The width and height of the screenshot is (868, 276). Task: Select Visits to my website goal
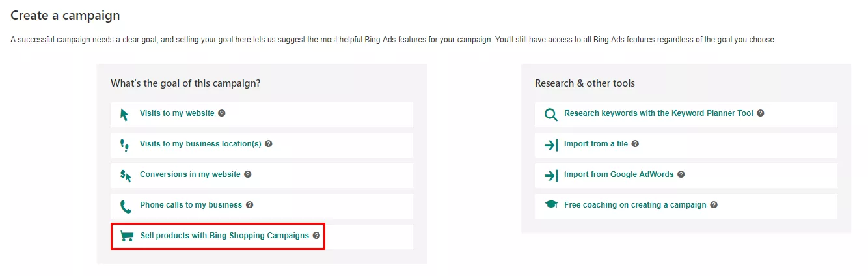point(262,115)
